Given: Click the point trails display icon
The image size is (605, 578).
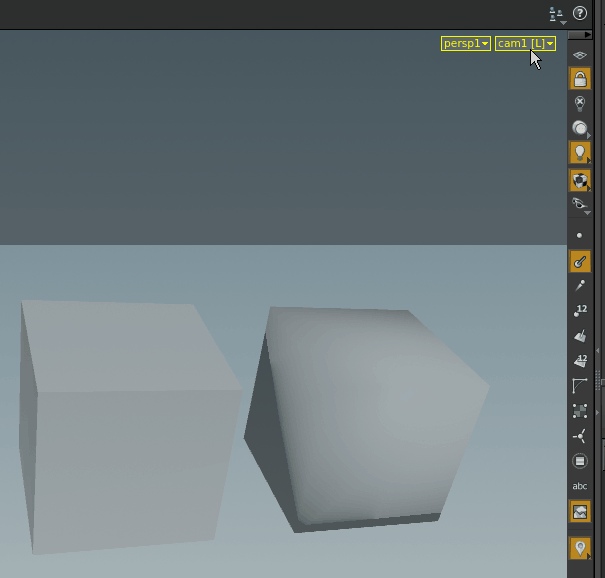Looking at the screenshot, I should click(580, 286).
